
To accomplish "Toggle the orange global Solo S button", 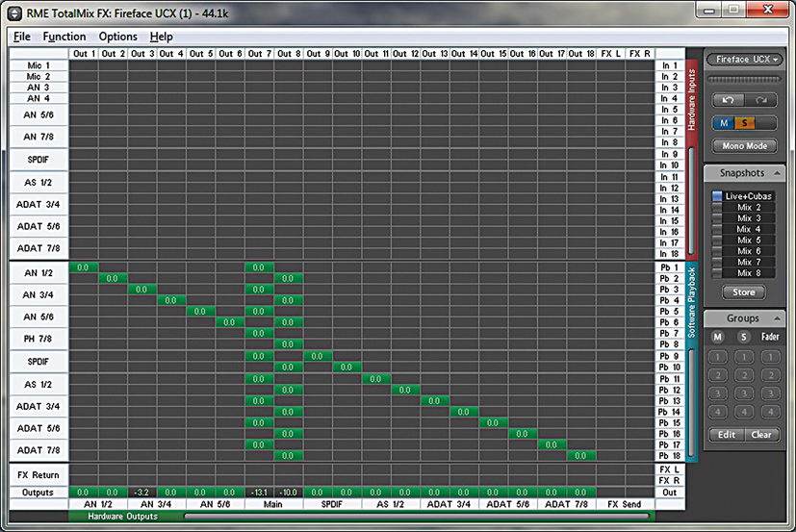I will 745,123.
